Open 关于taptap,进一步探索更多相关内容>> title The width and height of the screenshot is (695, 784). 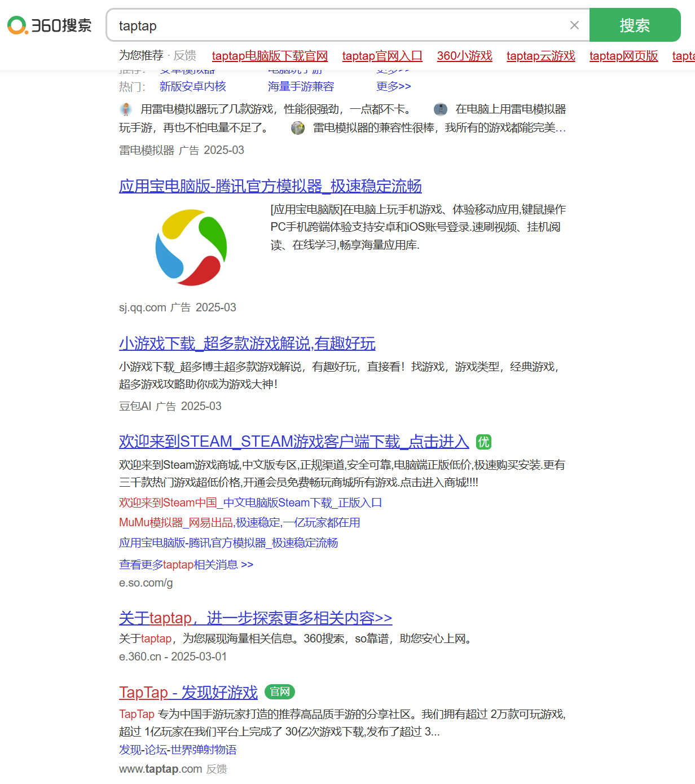click(256, 618)
